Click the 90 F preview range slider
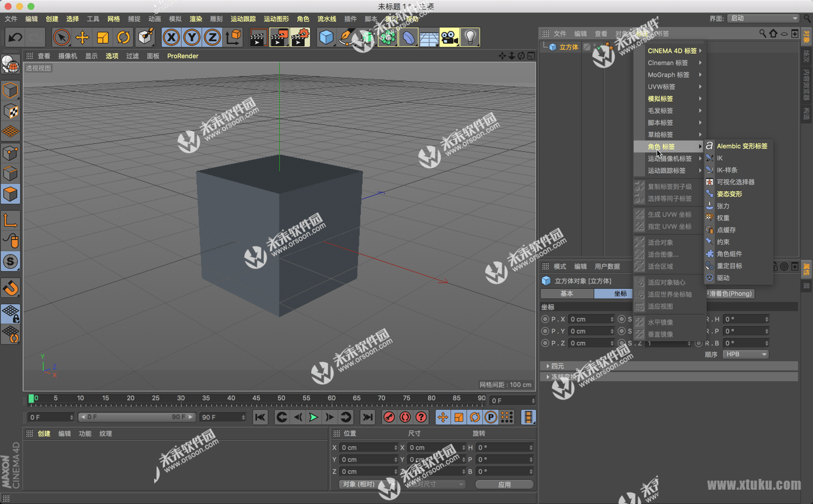 tap(137, 417)
